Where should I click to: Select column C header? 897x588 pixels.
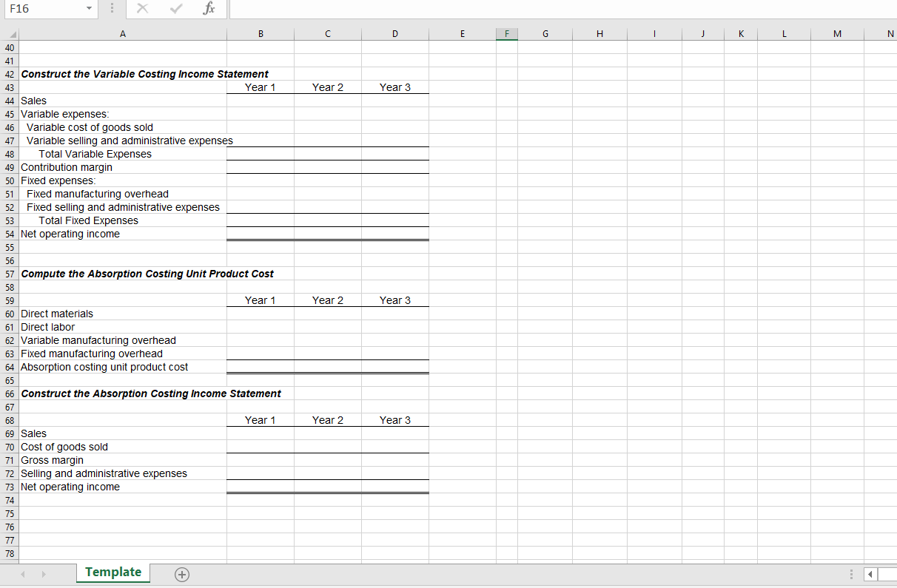328,33
